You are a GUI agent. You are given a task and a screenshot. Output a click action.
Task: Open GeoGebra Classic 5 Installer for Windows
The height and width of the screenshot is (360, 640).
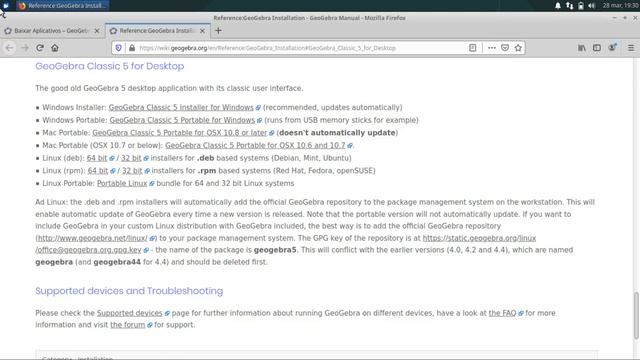181,107
